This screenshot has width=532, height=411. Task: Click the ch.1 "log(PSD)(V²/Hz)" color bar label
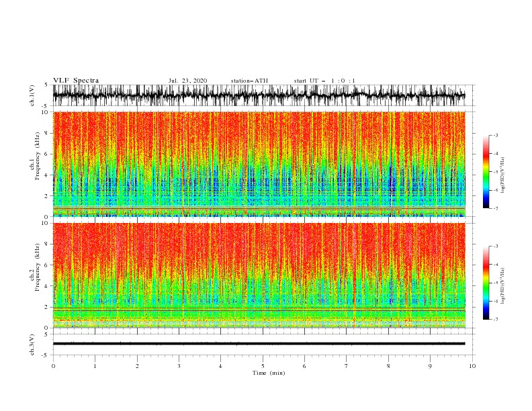pos(502,175)
